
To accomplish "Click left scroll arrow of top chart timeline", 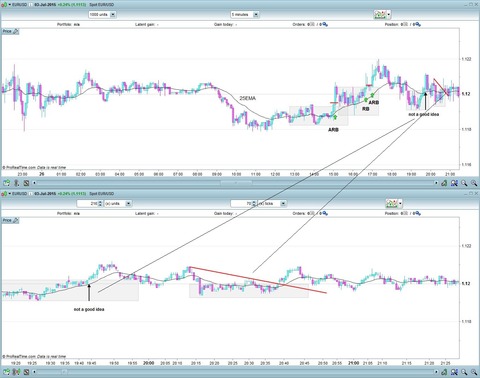I will coord(34,183).
